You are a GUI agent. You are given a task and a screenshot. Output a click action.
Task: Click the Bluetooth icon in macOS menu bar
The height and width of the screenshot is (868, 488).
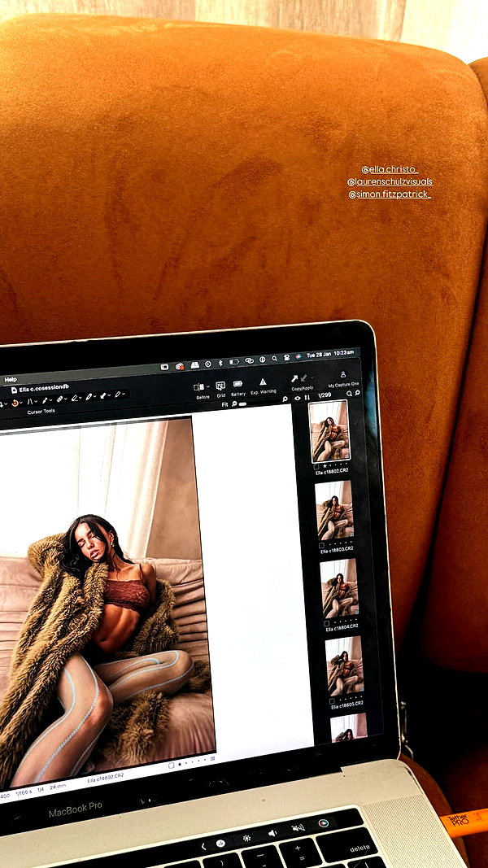coord(220,363)
